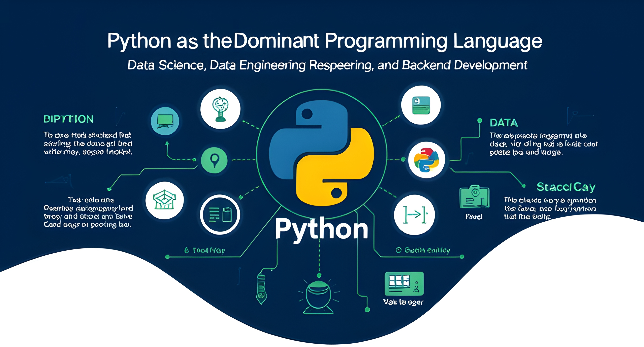This screenshot has width=644, height=347.
Task: Click the DATA heading on right
Action: (504, 123)
